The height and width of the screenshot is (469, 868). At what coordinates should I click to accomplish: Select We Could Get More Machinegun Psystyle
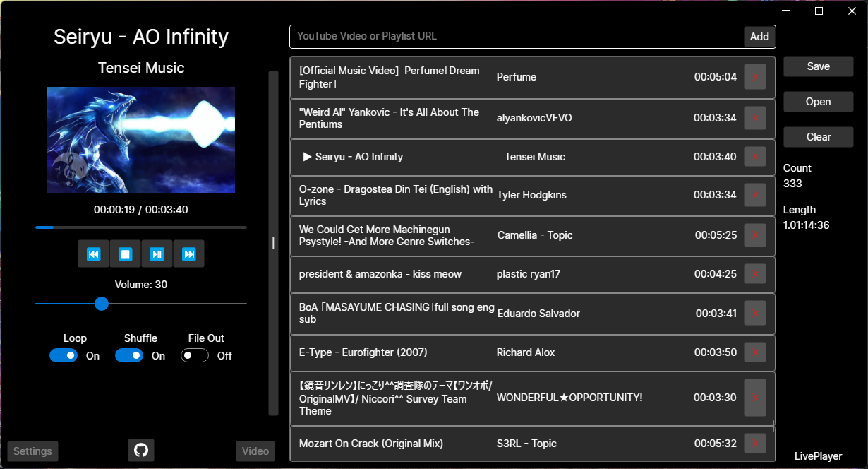coord(387,235)
